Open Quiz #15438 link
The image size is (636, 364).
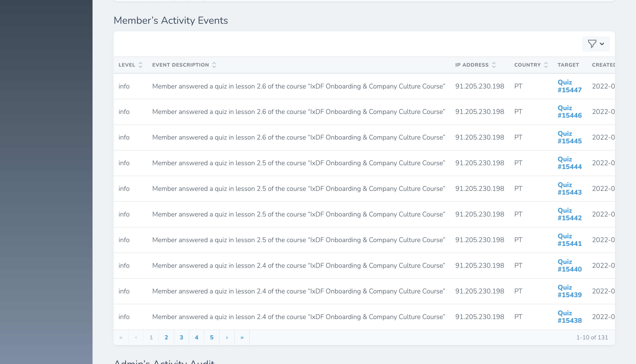pyautogui.click(x=570, y=317)
